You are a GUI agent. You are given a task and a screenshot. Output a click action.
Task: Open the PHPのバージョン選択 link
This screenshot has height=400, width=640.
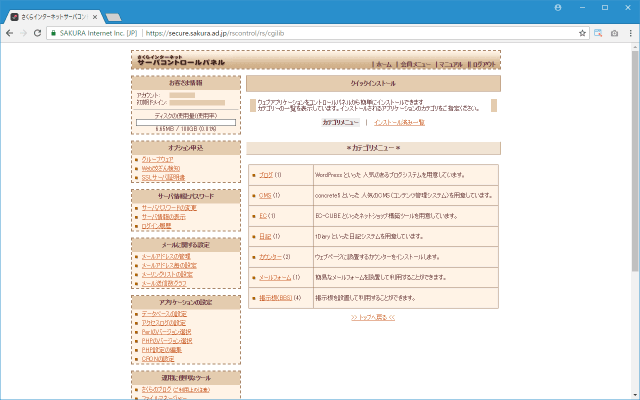point(167,340)
